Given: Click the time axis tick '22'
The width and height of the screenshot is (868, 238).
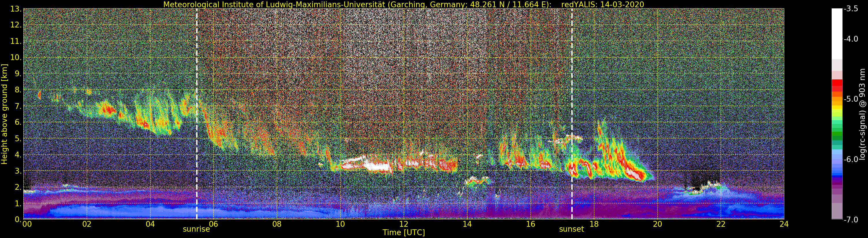Looking at the screenshot, I should click(721, 224).
